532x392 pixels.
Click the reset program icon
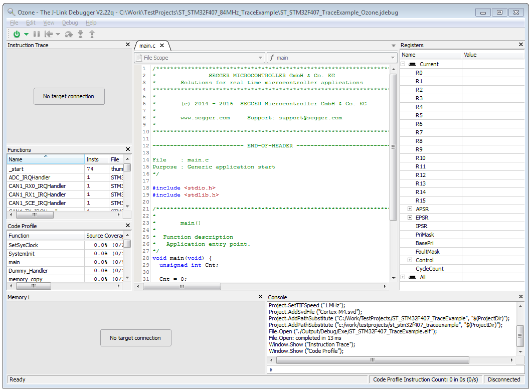[x=49, y=34]
